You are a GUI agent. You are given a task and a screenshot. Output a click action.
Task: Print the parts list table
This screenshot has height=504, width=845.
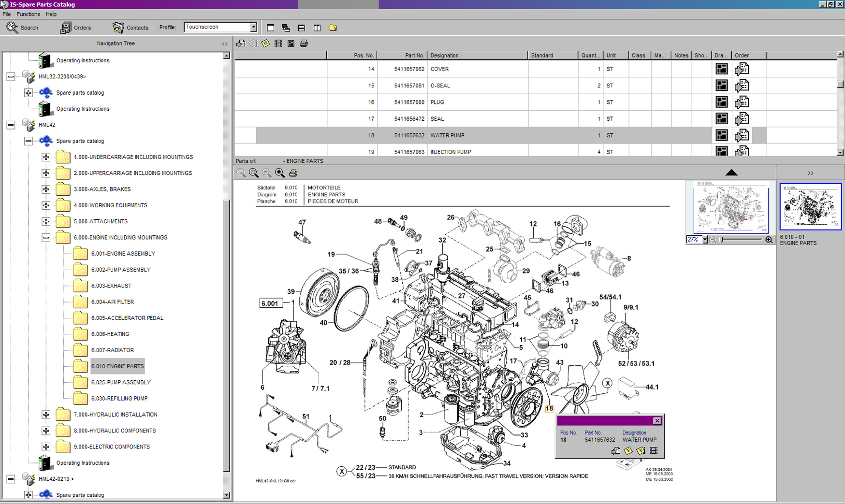pyautogui.click(x=304, y=43)
